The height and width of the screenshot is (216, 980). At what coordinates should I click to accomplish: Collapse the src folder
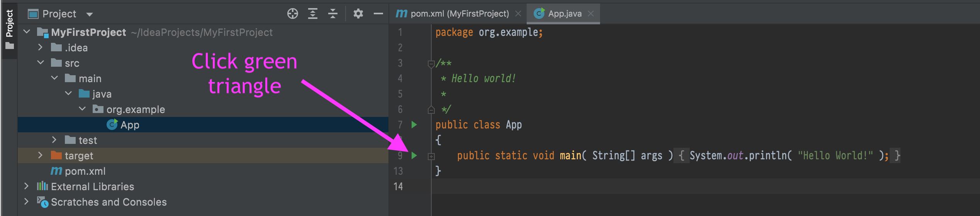tap(41, 62)
